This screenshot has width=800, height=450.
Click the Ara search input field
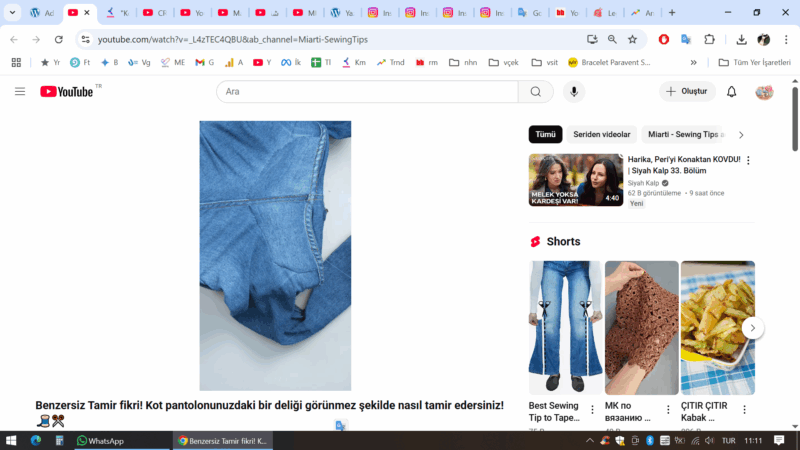click(x=367, y=92)
